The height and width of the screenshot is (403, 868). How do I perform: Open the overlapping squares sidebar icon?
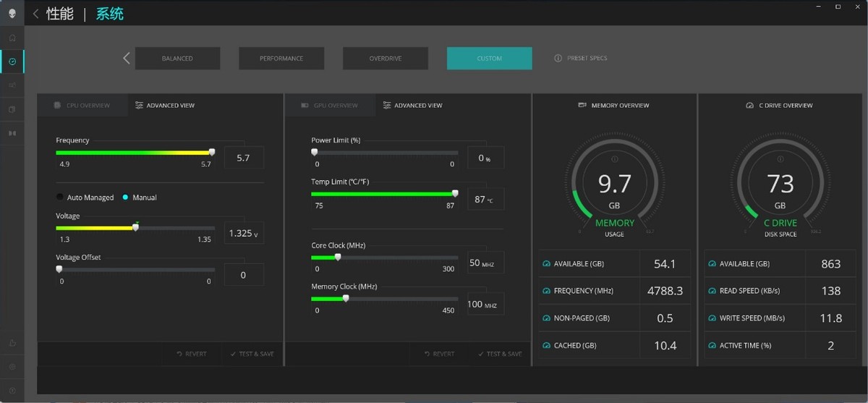click(x=12, y=109)
